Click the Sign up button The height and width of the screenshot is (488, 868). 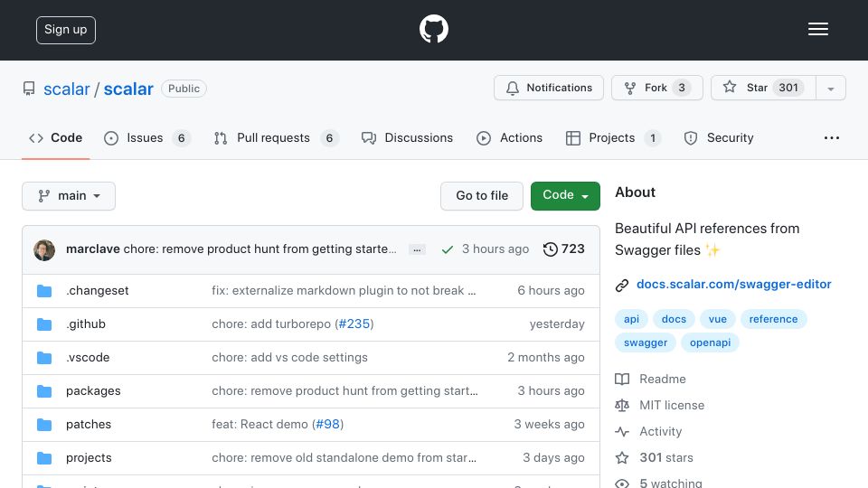coord(66,30)
